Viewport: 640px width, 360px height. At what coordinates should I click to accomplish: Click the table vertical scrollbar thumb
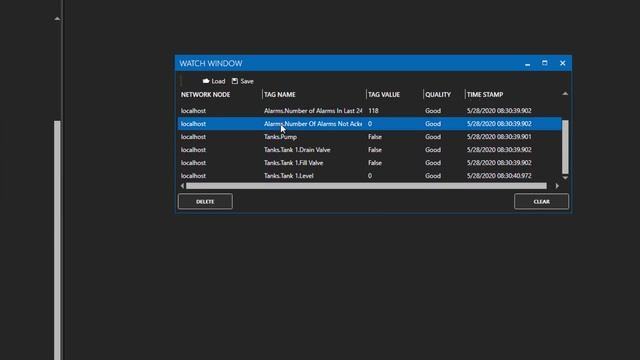565,147
